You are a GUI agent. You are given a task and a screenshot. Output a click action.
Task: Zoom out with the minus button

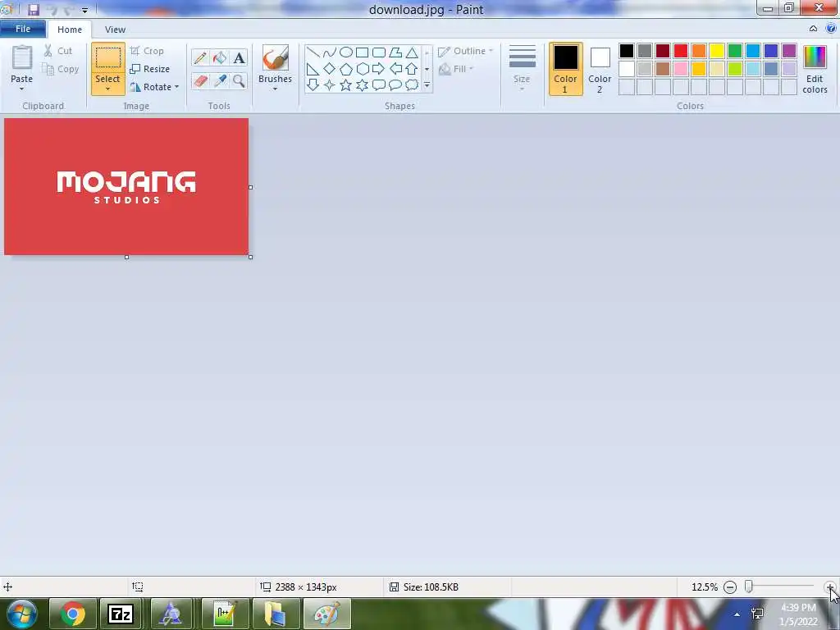(729, 587)
